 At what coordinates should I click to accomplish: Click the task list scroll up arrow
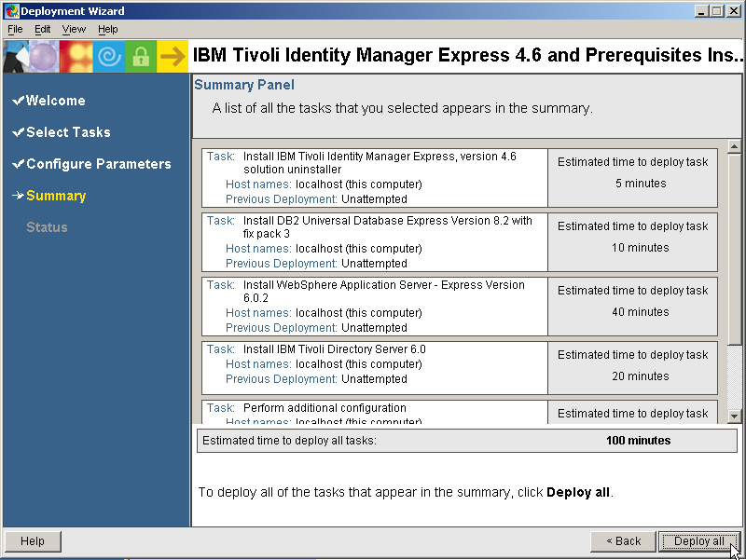click(x=734, y=147)
